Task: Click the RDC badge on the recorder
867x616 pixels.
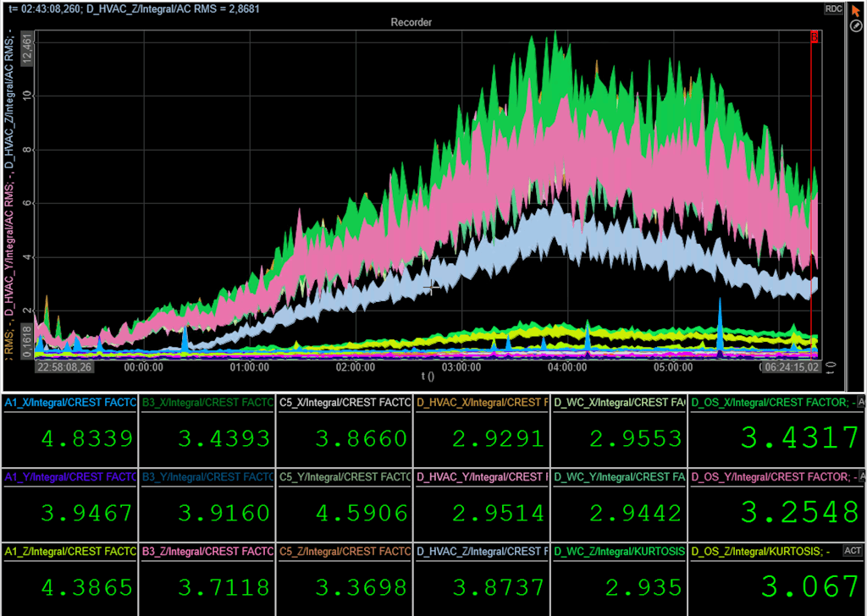Action: pos(833,8)
